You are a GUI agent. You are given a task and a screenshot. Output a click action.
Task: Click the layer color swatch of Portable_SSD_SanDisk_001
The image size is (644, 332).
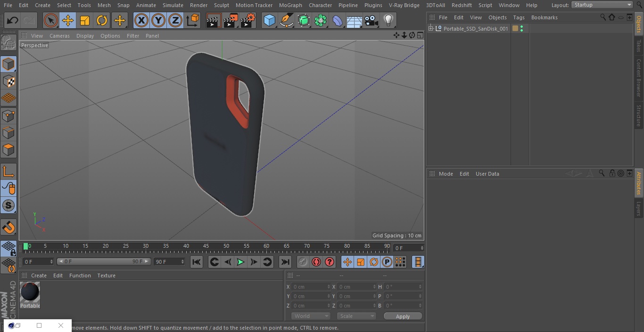[515, 29]
